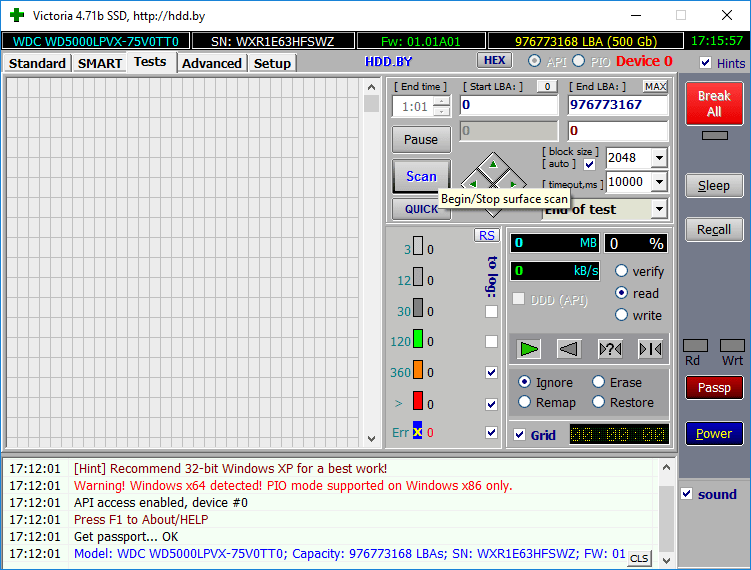Viewport: 751px width, 570px height.
Task: Toggle log checkbox for Err blocks
Action: 491,433
